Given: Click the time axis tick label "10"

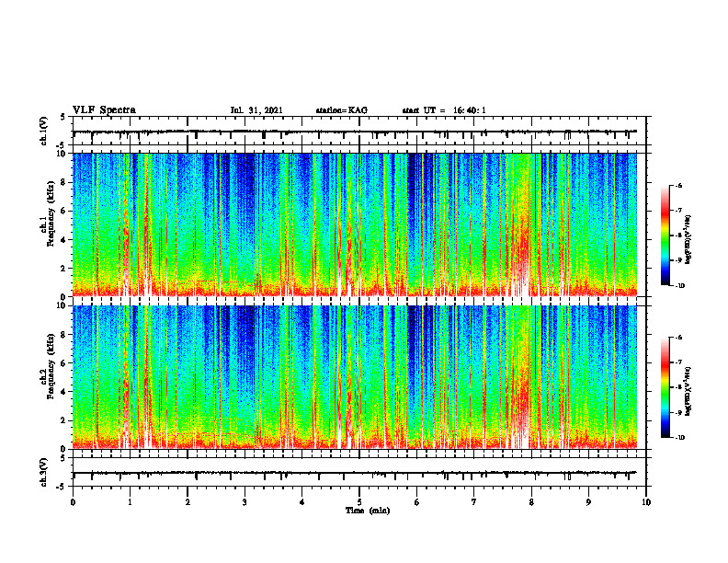Looking at the screenshot, I should pyautogui.click(x=646, y=502).
